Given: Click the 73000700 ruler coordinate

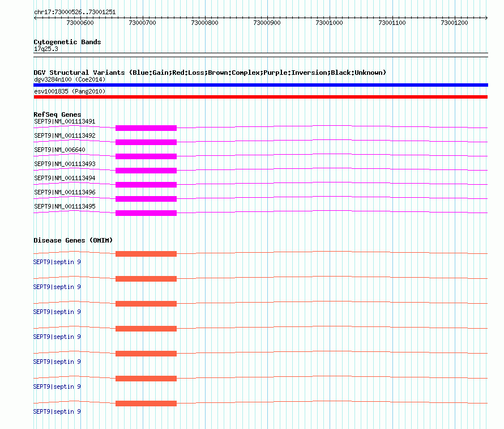Looking at the screenshot, I should [x=142, y=23].
